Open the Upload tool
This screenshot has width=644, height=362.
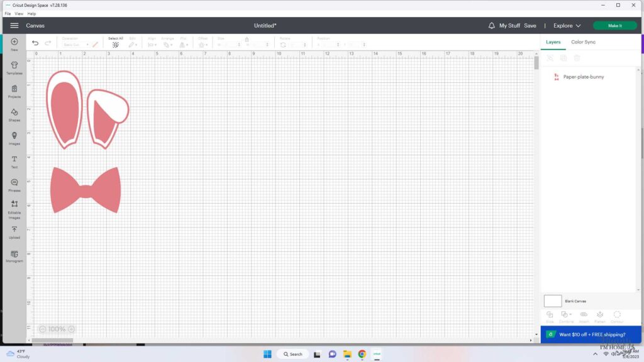point(14,233)
